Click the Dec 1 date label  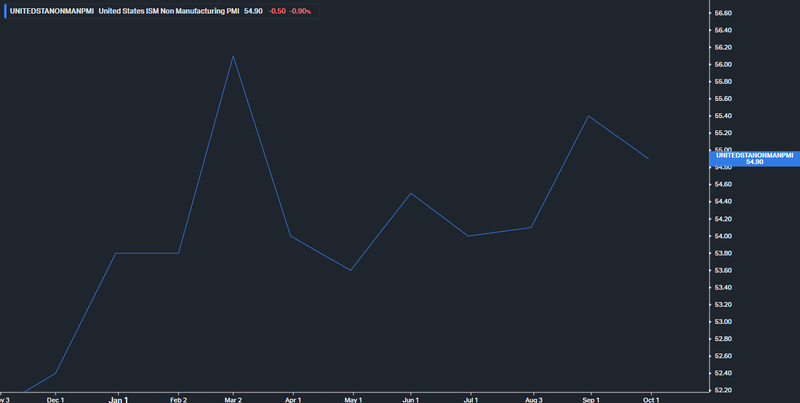pyautogui.click(x=56, y=400)
